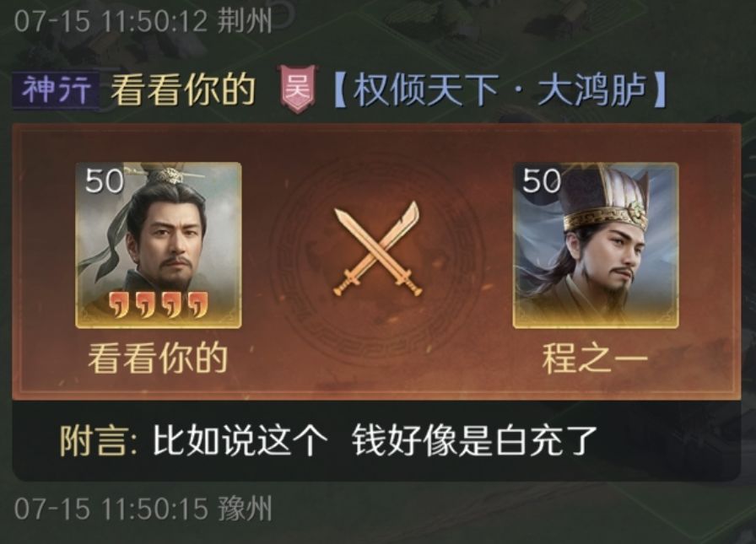
Task: Open the battle report card background
Action: click(376, 261)
